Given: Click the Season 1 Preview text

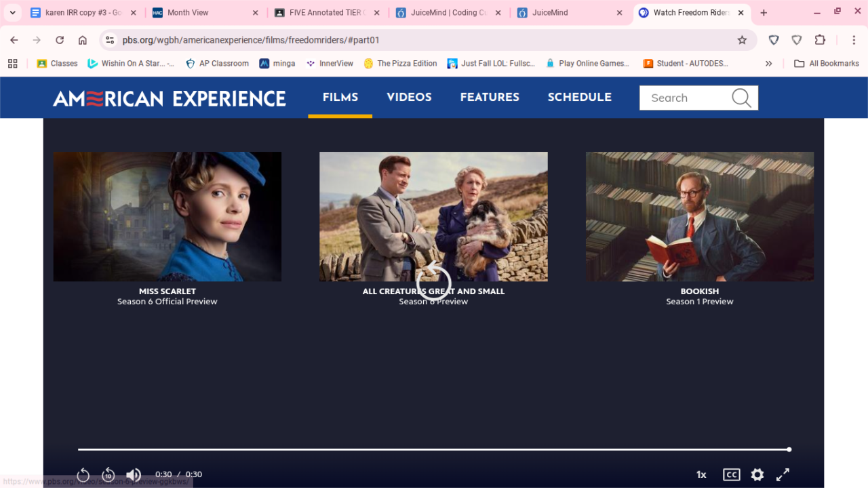Looking at the screenshot, I should point(700,302).
